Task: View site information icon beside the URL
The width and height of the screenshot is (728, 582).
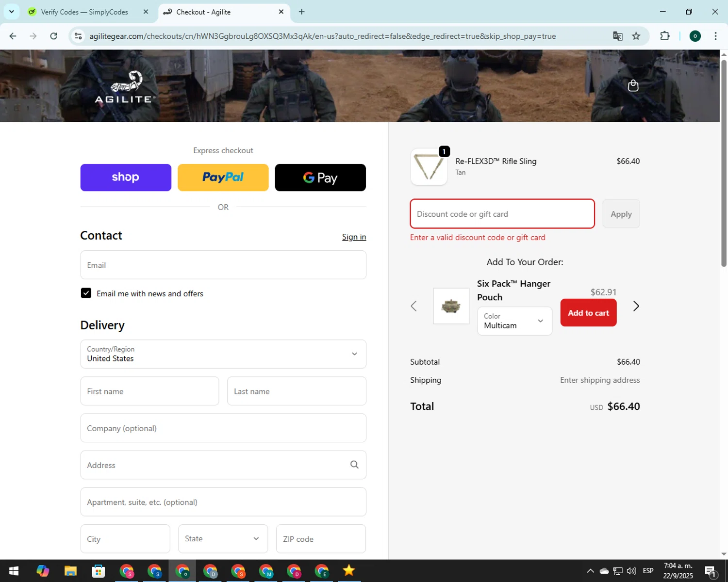Action: pos(78,36)
